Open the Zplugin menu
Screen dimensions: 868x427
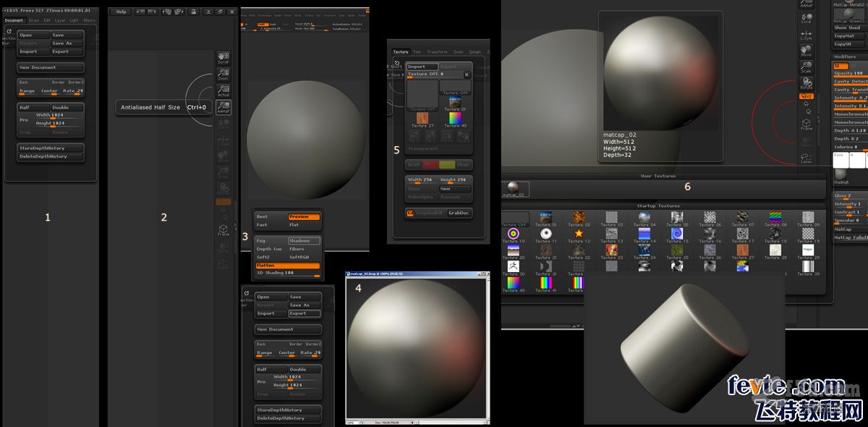tap(475, 52)
